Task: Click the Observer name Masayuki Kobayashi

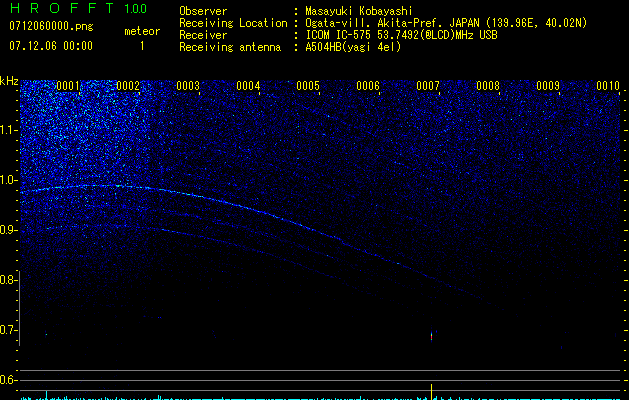Action: (359, 11)
